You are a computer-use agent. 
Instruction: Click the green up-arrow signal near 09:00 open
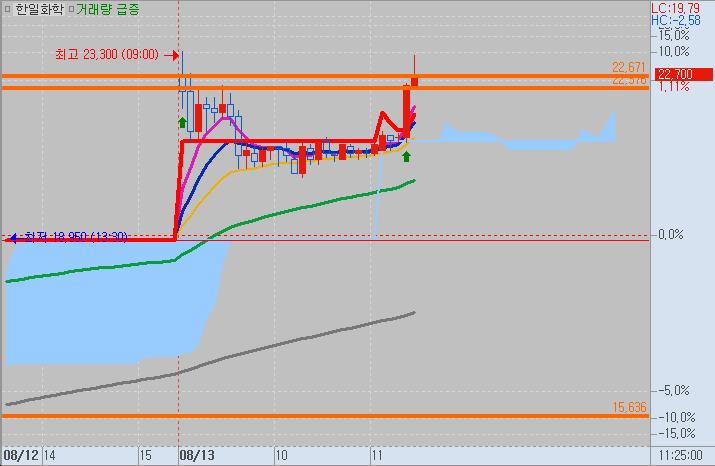pos(182,122)
